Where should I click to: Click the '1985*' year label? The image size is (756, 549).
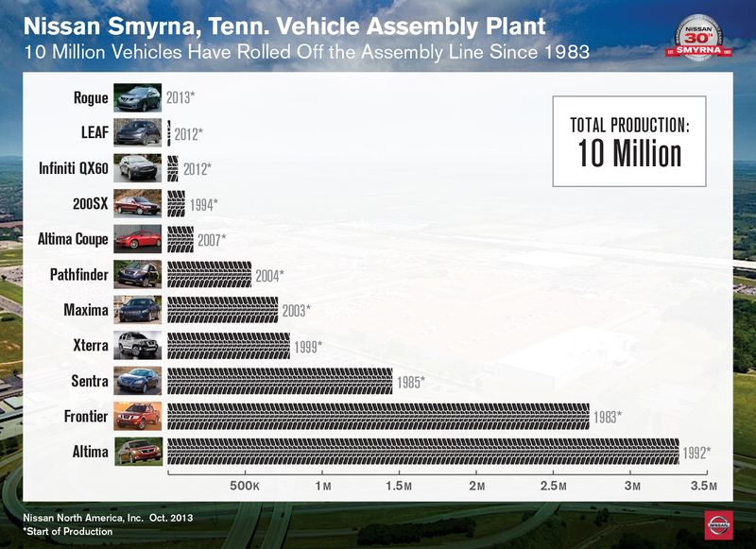pyautogui.click(x=411, y=383)
